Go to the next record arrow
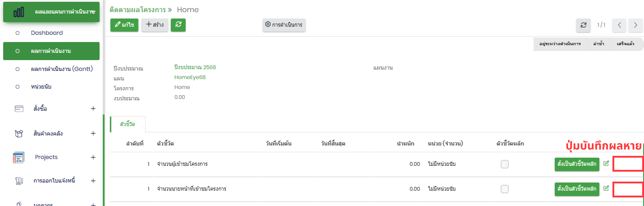 635,25
